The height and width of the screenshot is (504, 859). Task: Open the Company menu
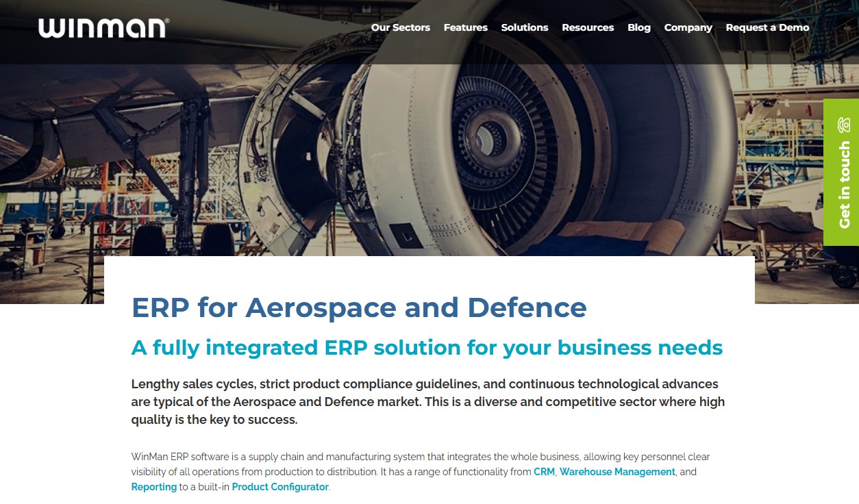[688, 27]
